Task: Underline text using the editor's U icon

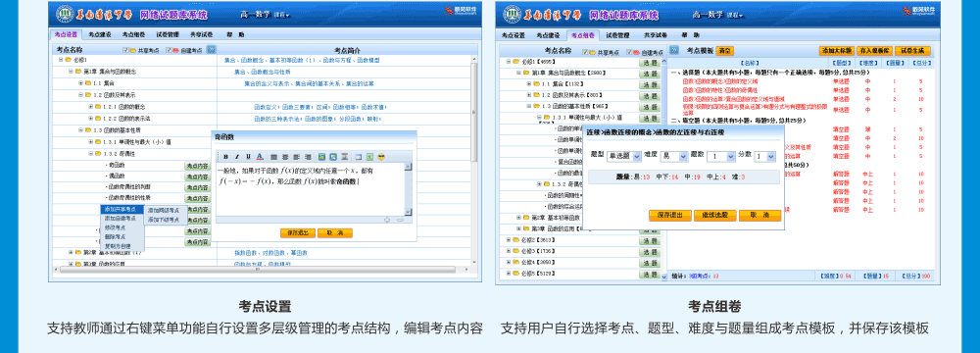Action: click(x=248, y=157)
